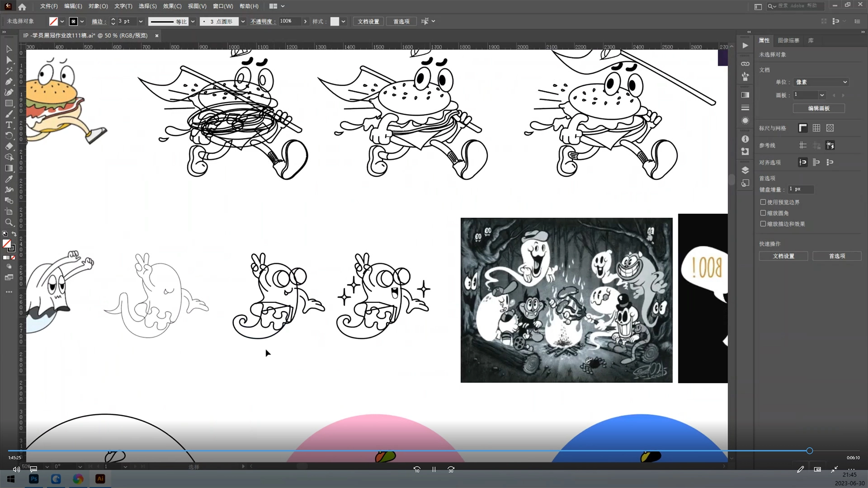Select the Magic Wand tool
868x488 pixels.
(9, 70)
